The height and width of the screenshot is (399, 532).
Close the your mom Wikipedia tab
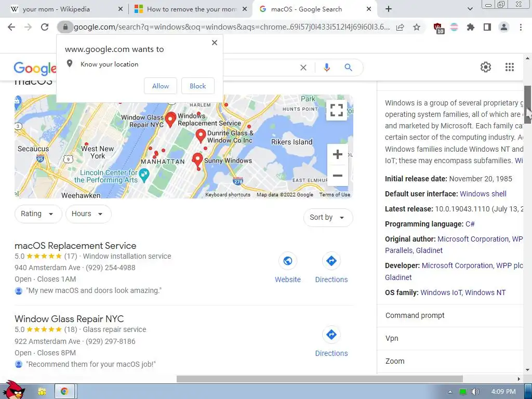click(x=120, y=9)
